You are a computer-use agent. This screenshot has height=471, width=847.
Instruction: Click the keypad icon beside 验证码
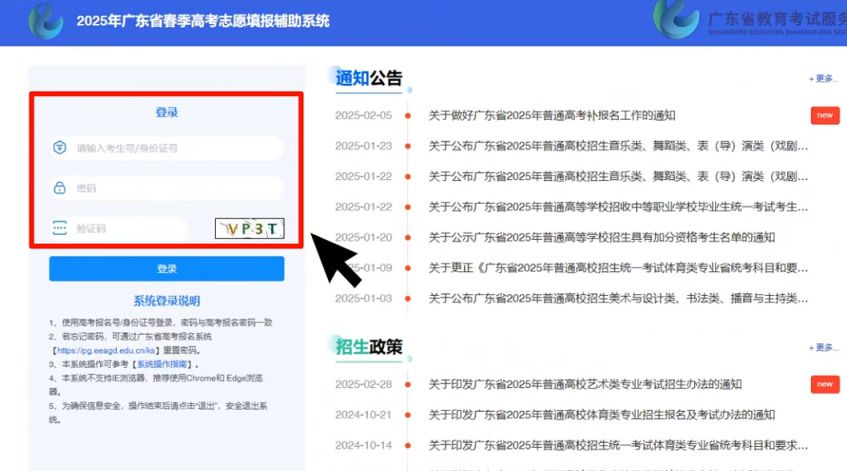[60, 228]
